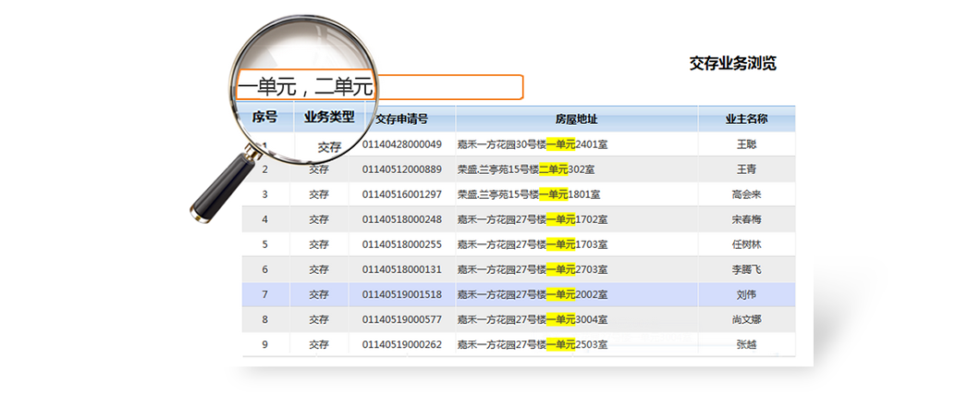980x398 pixels.
Task: Click 交存 type cell in row 7
Action: tap(319, 294)
